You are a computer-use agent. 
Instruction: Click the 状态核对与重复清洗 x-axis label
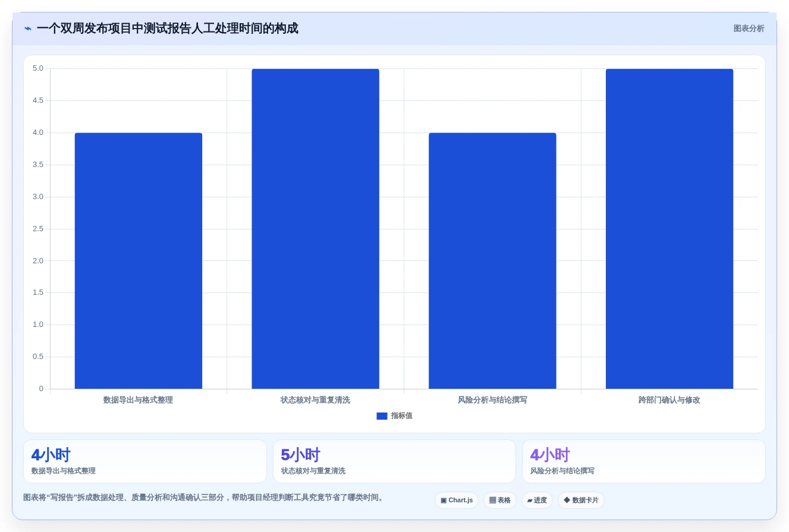click(x=315, y=400)
